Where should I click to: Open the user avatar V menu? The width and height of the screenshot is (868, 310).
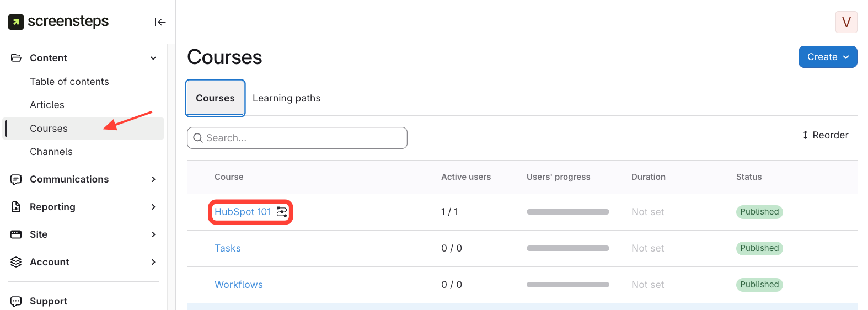(x=846, y=22)
